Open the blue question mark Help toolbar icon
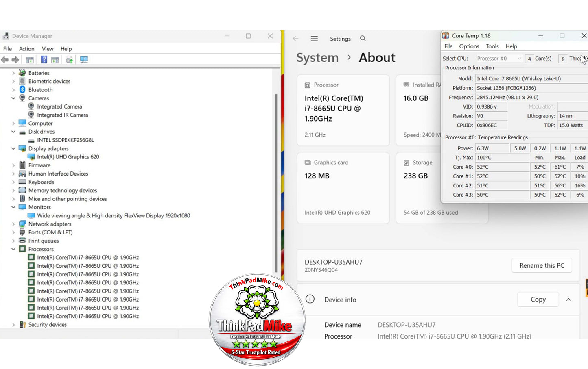Viewport: 588px width, 369px height. [x=44, y=60]
